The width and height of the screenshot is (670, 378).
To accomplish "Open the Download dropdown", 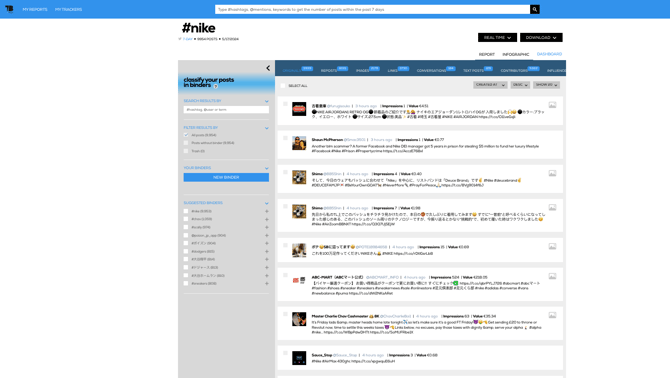I will [541, 38].
